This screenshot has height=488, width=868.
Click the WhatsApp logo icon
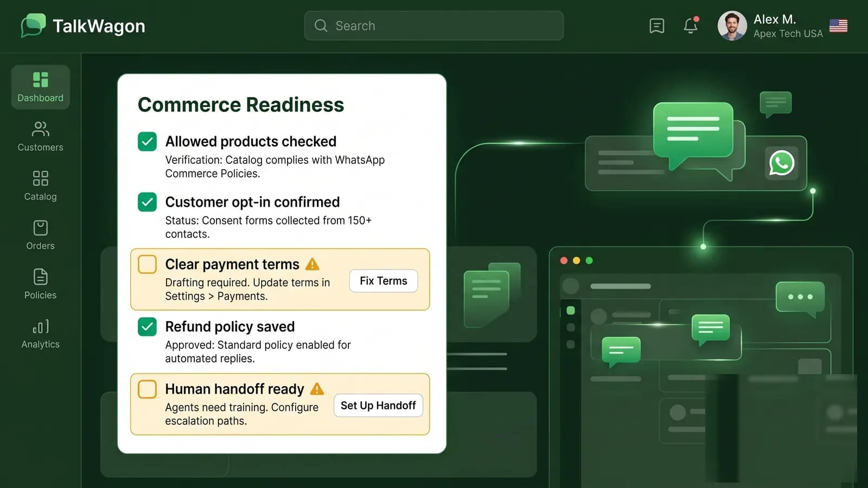click(782, 163)
